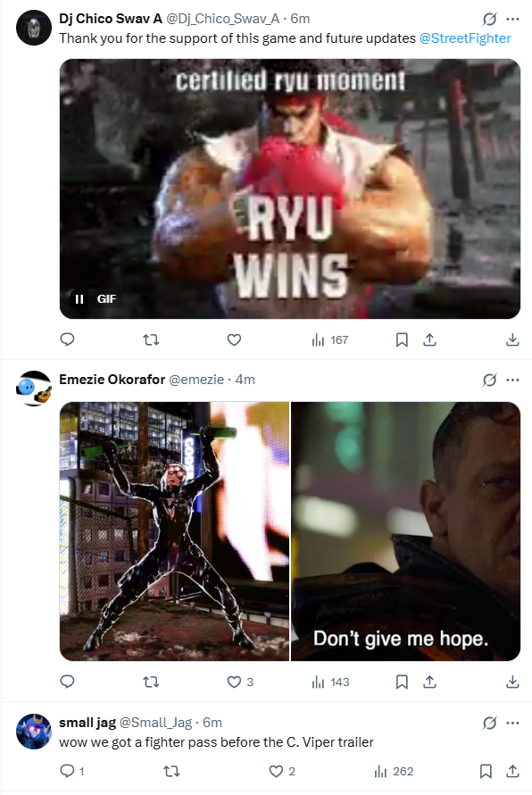
Task: Retweet the Ryu Wins GIF post
Action: click(x=151, y=339)
